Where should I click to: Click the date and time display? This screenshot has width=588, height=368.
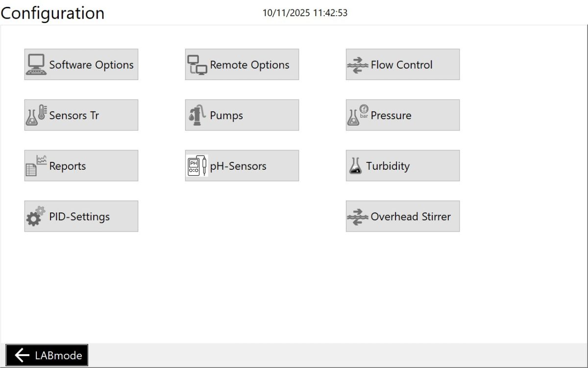point(305,13)
